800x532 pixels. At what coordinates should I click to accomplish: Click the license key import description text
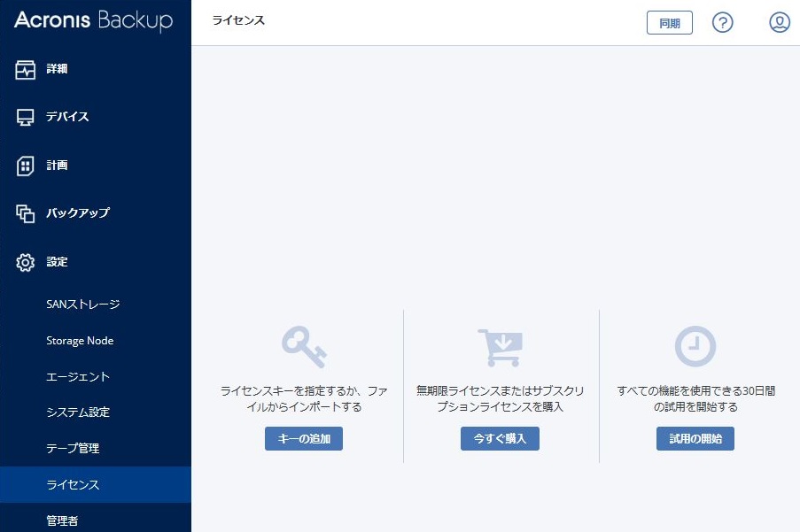(x=304, y=398)
